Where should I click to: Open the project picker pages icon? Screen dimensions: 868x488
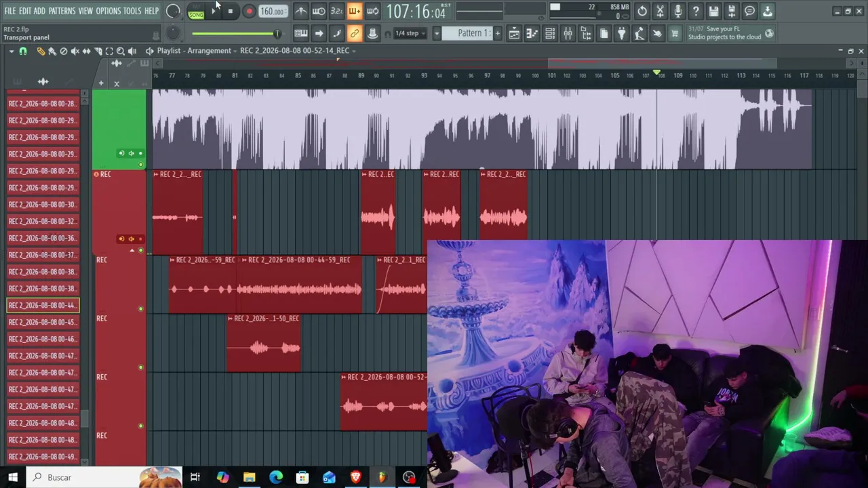604,33
